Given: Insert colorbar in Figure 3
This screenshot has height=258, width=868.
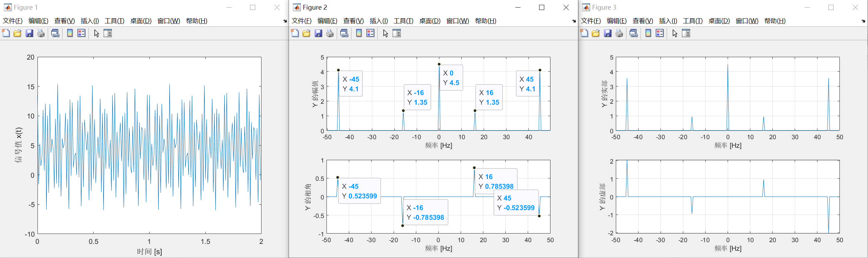Looking at the screenshot, I should (648, 33).
